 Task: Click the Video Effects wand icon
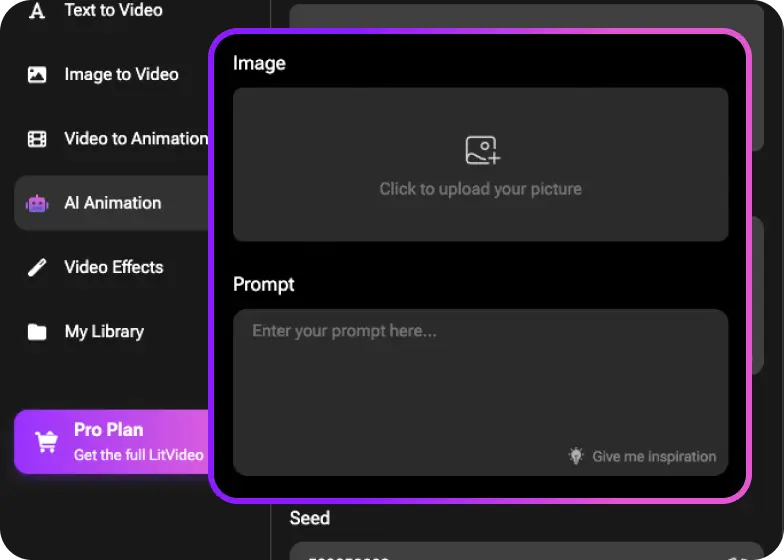[37, 268]
